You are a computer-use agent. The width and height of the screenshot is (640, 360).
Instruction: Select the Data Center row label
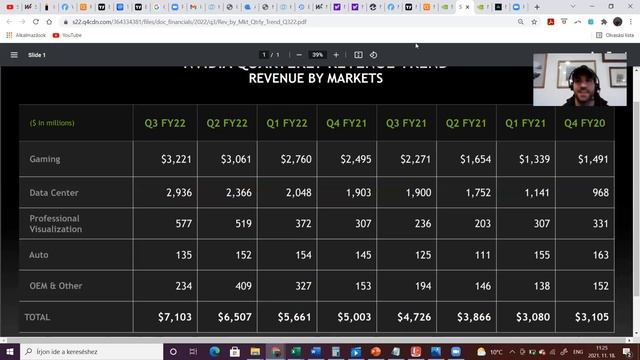pyautogui.click(x=53, y=192)
